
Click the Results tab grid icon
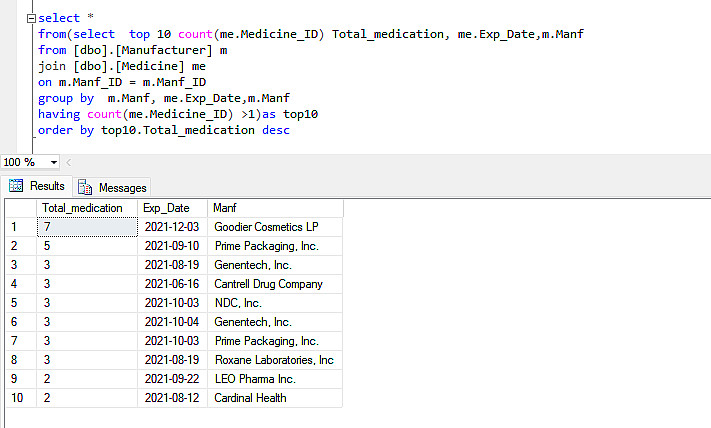coord(16,185)
